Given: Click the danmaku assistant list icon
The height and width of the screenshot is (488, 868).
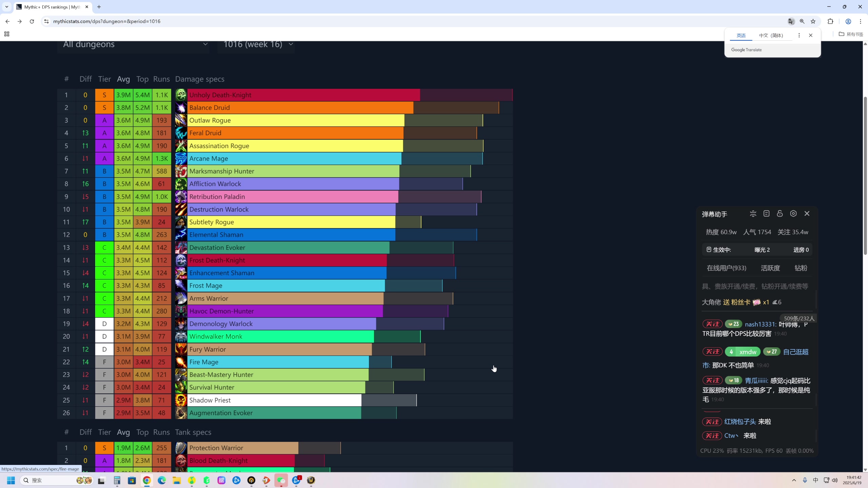Looking at the screenshot, I should (x=766, y=214).
